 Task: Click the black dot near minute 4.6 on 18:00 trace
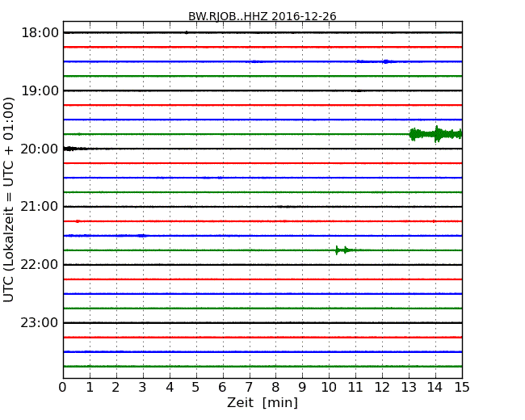pos(186,32)
